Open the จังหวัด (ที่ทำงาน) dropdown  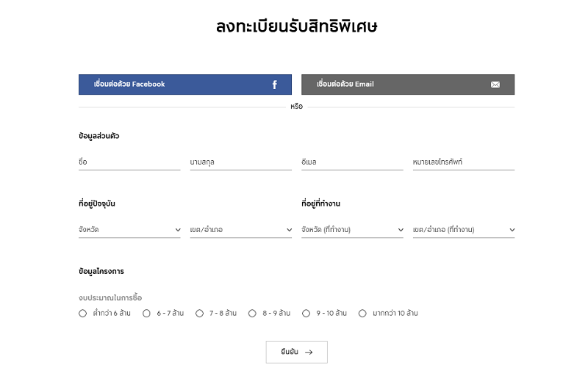click(x=352, y=230)
